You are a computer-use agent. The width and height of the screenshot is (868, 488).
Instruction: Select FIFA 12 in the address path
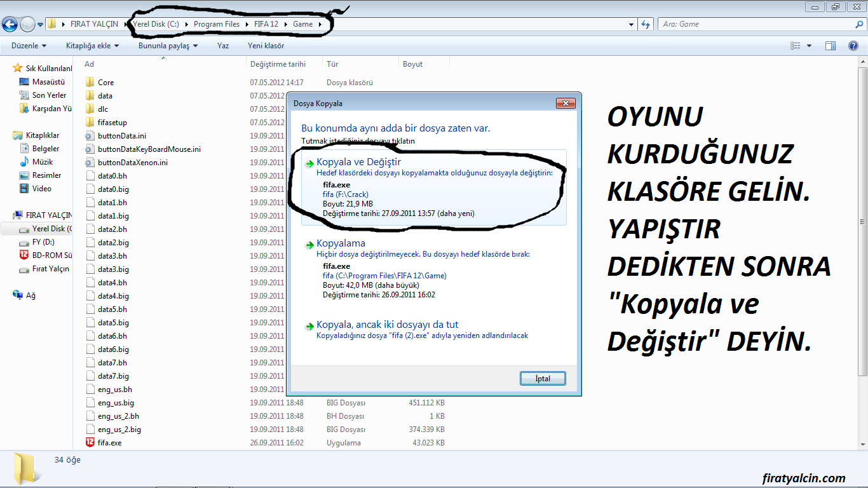[x=266, y=24]
